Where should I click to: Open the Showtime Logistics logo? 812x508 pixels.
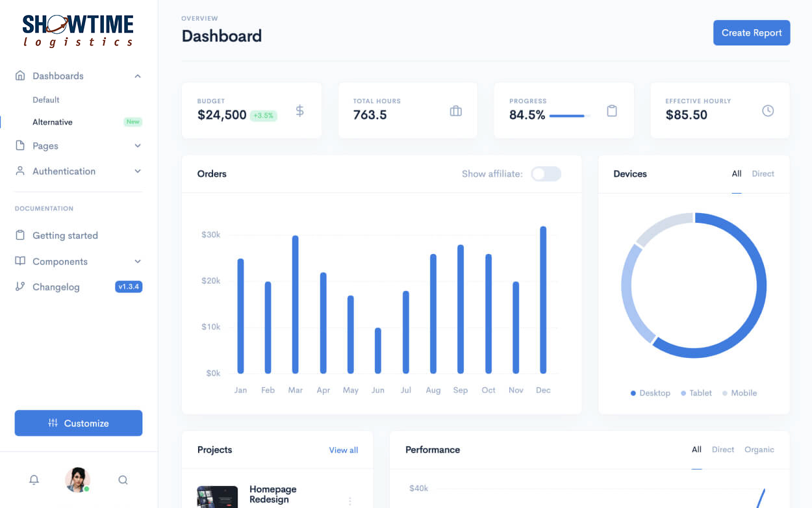pos(78,31)
